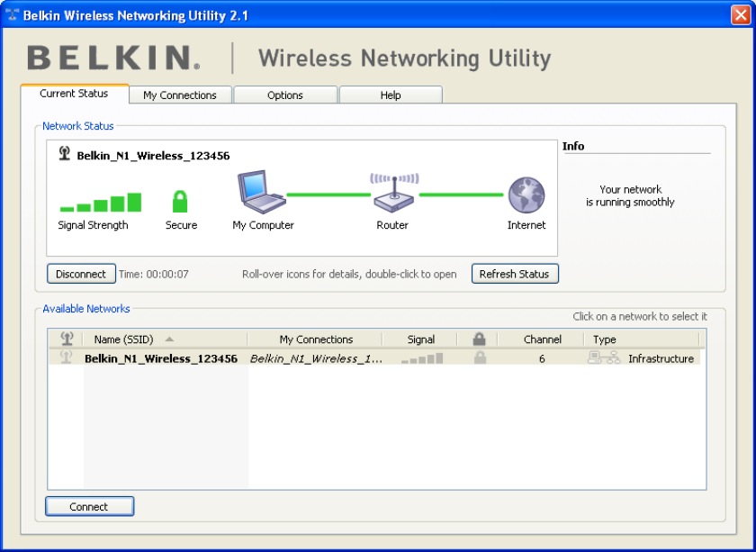This screenshot has width=756, height=552.
Task: Click the Signal Strength label
Action: coord(93,225)
